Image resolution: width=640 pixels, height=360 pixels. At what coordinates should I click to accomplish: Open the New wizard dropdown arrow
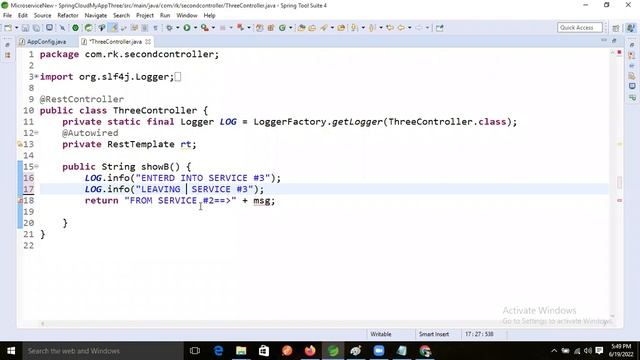pos(16,28)
